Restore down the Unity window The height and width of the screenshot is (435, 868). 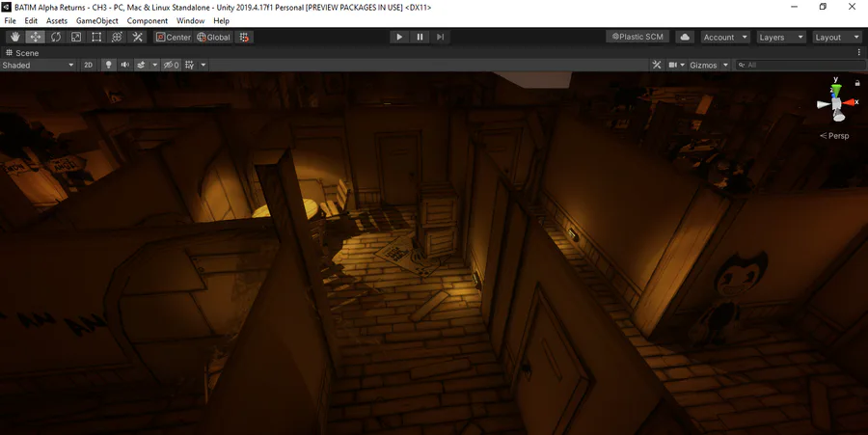[824, 7]
